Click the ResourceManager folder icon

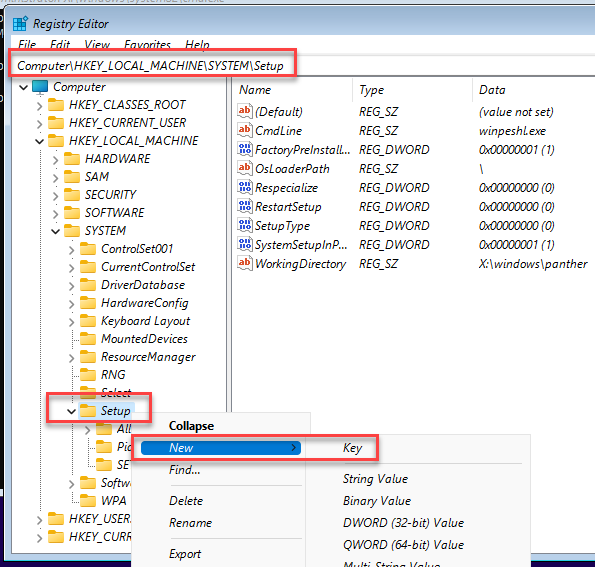click(x=88, y=357)
